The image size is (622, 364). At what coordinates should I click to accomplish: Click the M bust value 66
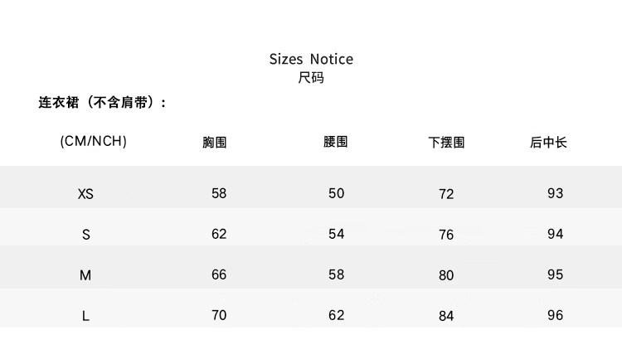219,274
